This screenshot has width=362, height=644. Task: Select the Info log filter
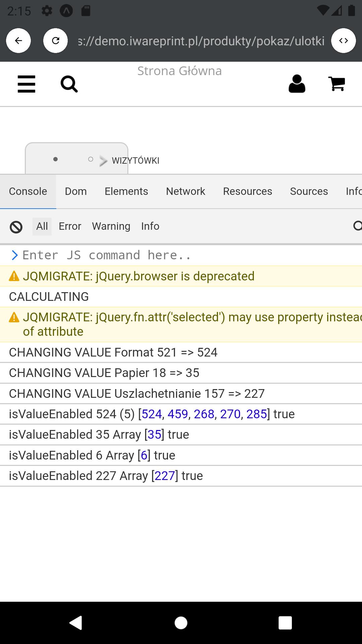(x=150, y=226)
